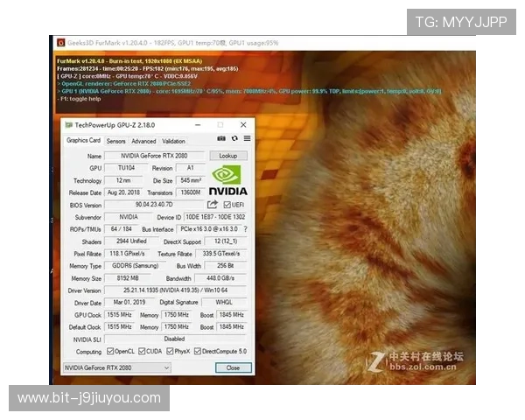
Task: Select the Validation tab
Action: [174, 141]
